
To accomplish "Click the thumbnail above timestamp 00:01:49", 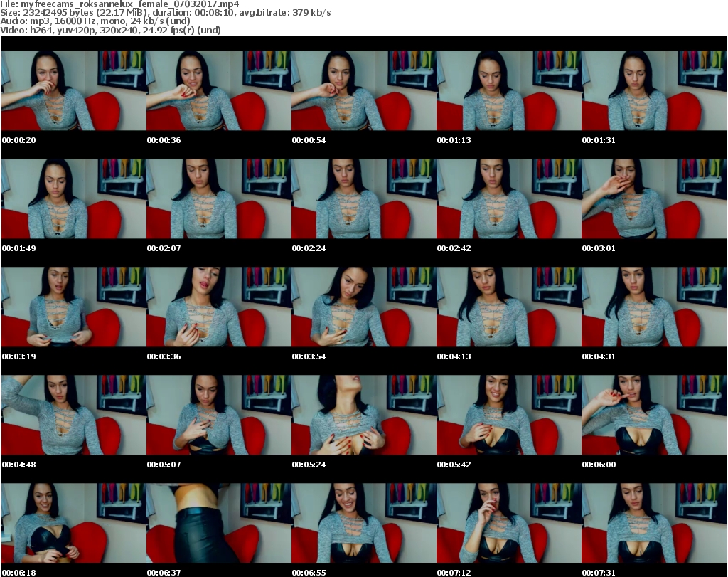I will click(74, 198).
